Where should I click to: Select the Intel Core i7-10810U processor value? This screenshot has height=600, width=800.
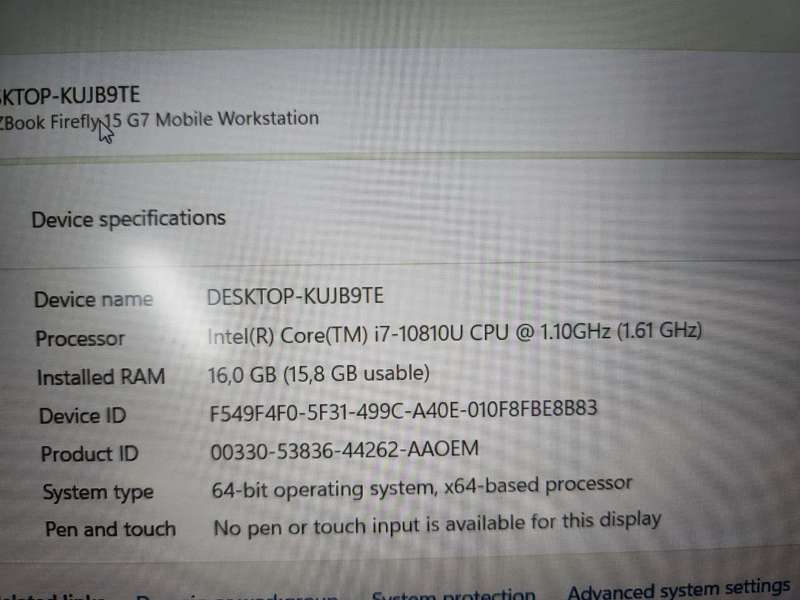(455, 333)
